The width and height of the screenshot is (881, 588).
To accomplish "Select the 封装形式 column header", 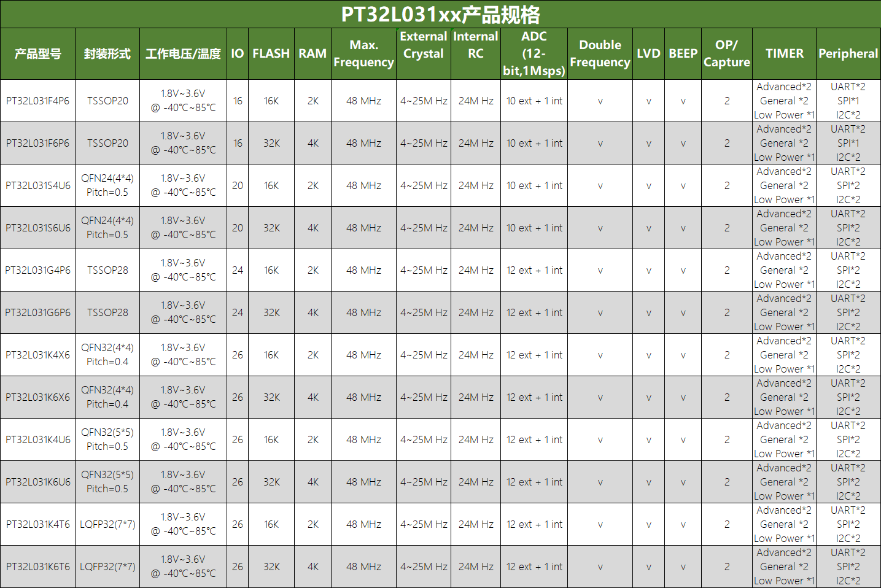I will pyautogui.click(x=107, y=53).
